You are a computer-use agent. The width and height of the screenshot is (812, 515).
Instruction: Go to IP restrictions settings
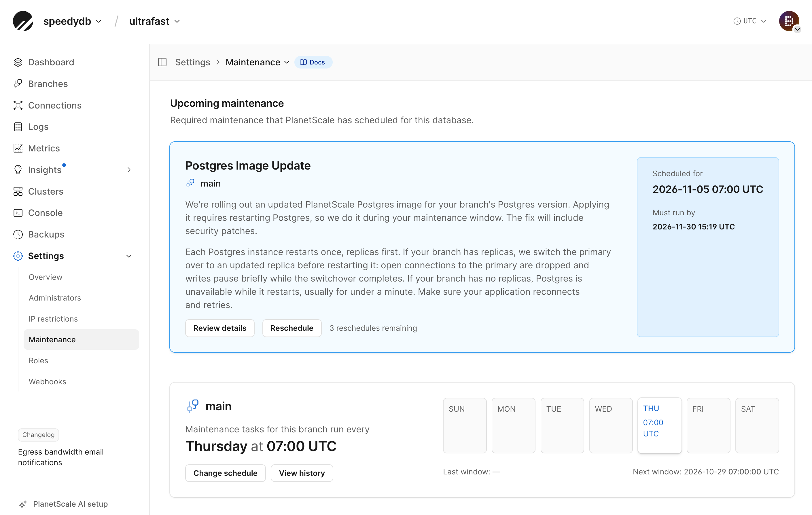pyautogui.click(x=53, y=318)
